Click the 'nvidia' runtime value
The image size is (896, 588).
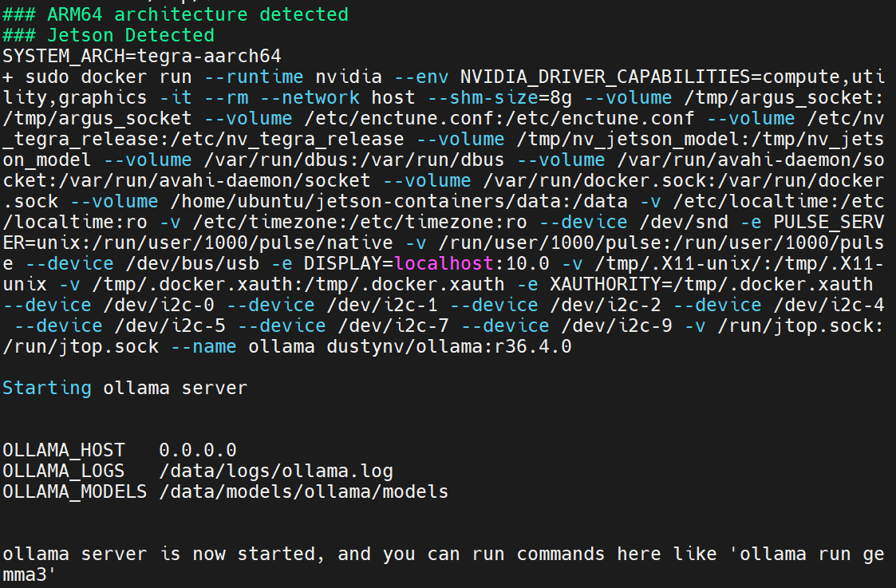(x=349, y=77)
